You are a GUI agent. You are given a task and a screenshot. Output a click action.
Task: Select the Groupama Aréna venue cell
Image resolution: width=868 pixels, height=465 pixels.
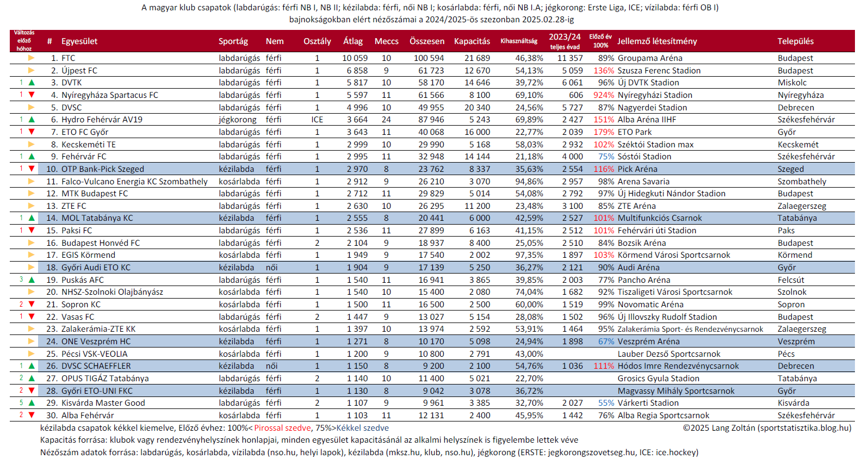[x=650, y=58]
